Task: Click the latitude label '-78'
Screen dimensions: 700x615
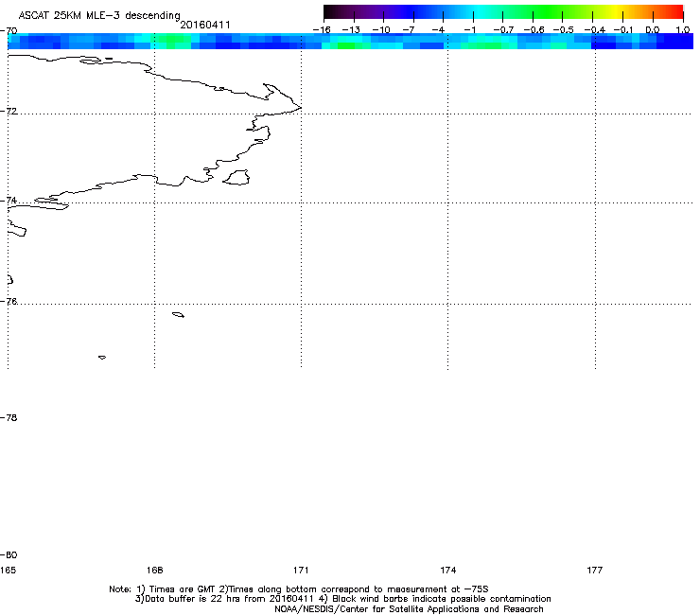Action: 9,417
